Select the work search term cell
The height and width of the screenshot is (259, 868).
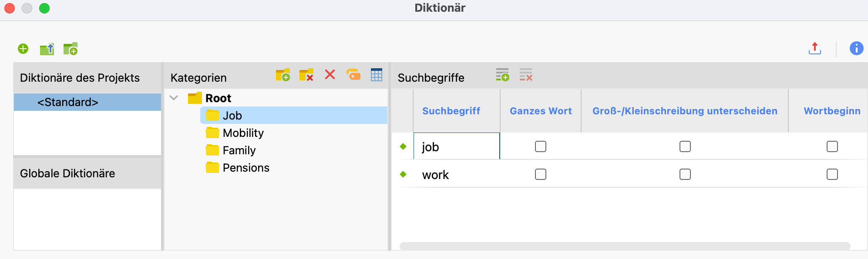[x=457, y=174]
